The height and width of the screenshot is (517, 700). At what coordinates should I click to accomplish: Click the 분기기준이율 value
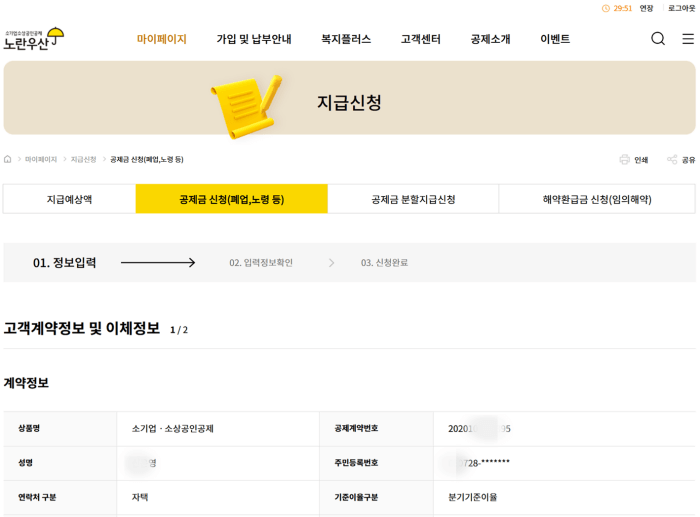(x=472, y=497)
